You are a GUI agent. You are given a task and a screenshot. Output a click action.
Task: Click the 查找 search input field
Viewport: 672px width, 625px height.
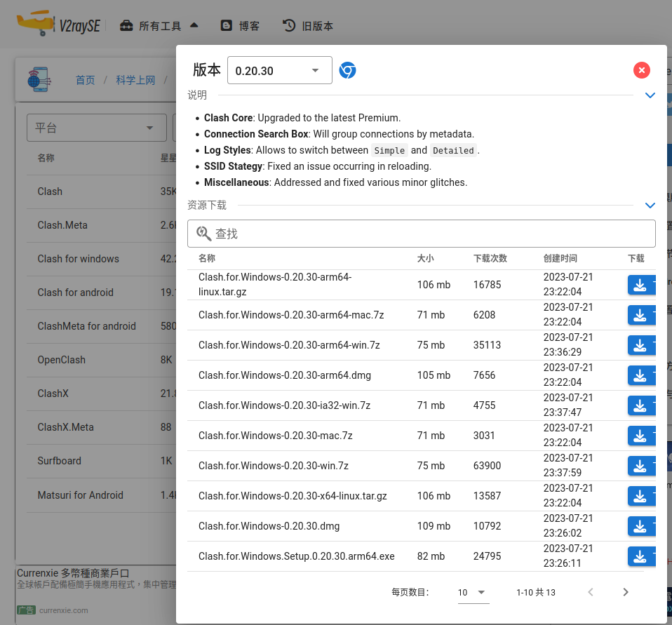point(421,234)
